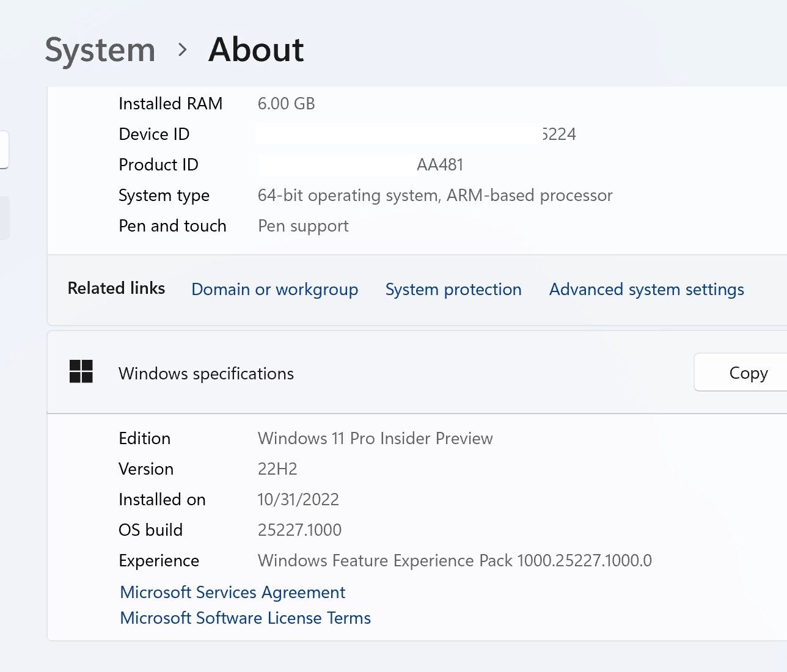Open Microsoft Software License Terms
Viewport: 787px width, 672px height.
(x=245, y=618)
